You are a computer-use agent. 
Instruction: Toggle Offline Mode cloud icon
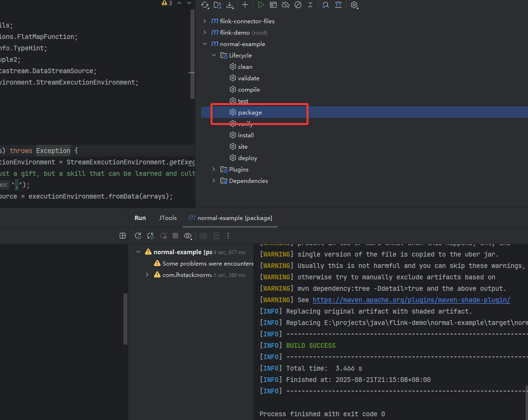click(286, 5)
